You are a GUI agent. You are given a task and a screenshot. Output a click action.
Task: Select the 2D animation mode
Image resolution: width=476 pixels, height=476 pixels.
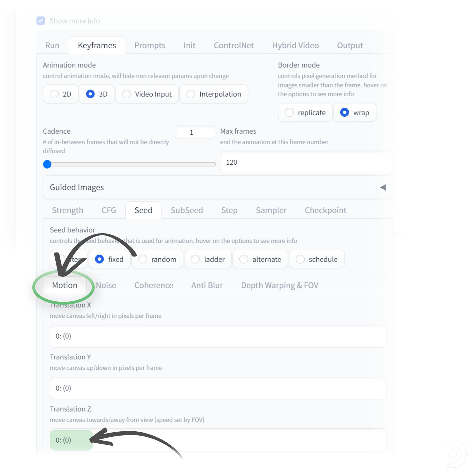pos(54,94)
